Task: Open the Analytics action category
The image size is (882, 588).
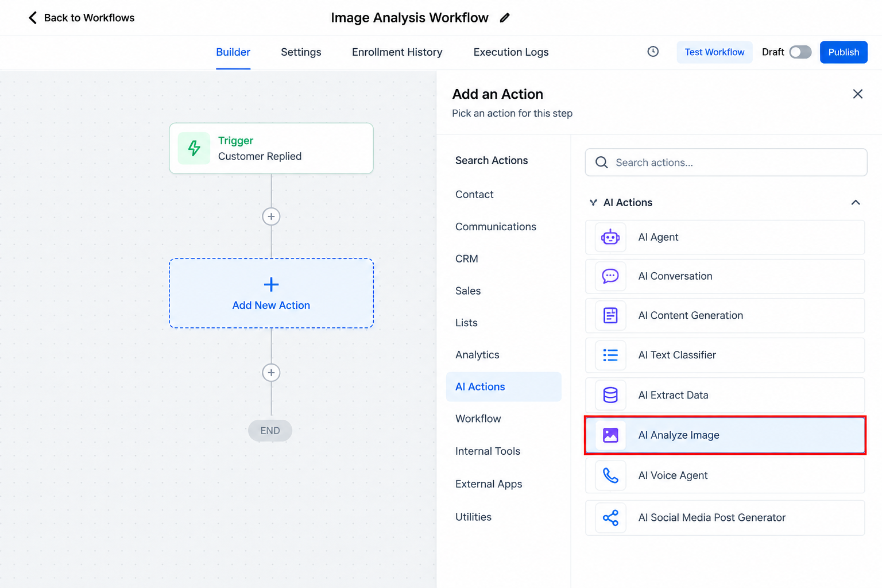Action: [x=477, y=355]
